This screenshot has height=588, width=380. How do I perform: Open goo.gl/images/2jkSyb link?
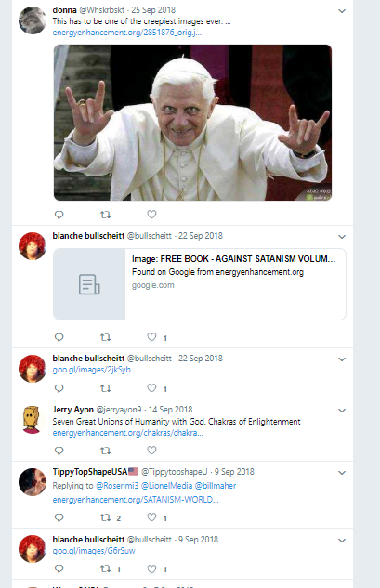click(92, 370)
